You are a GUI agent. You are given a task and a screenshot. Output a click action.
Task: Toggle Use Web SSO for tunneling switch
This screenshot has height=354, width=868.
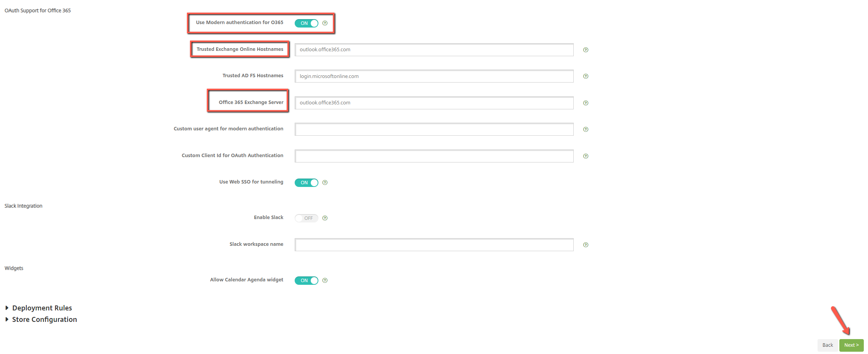307,183
